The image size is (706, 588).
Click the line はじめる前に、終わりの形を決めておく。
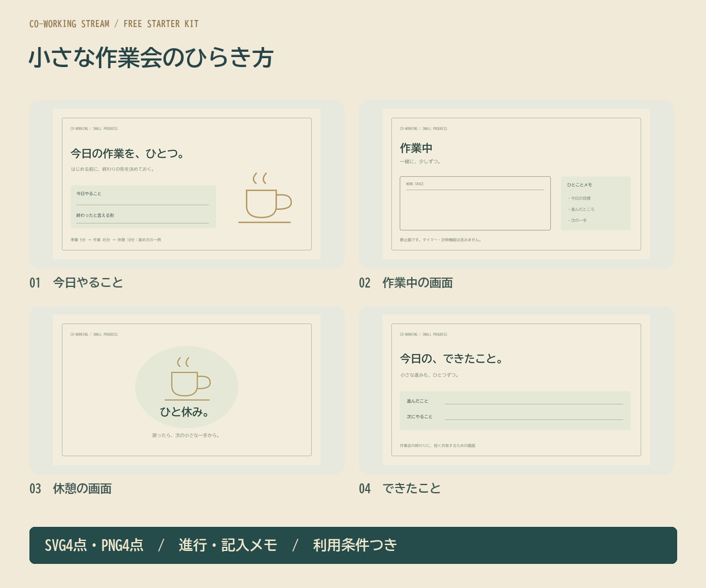point(112,169)
